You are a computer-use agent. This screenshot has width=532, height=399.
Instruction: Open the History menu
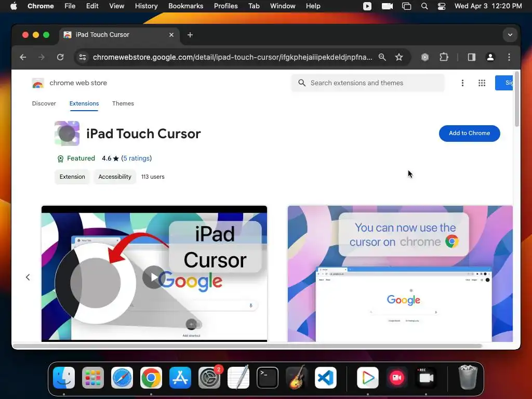point(146,6)
